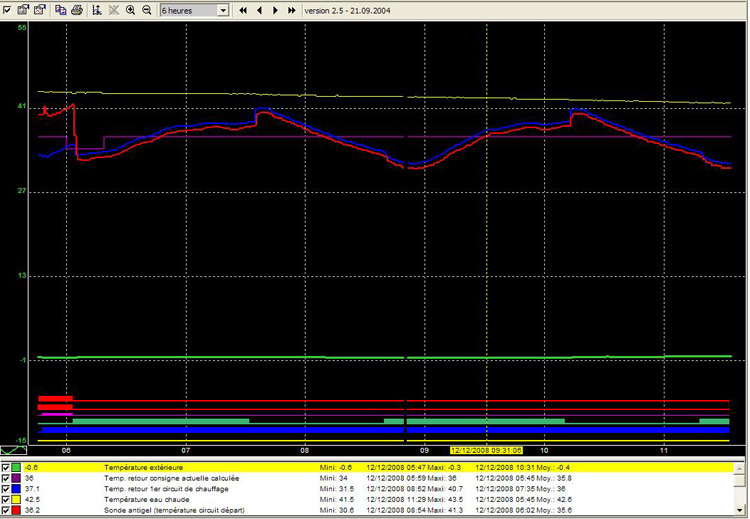The image size is (750, 519).
Task: Step forward with the single right arrow
Action: [x=275, y=9]
